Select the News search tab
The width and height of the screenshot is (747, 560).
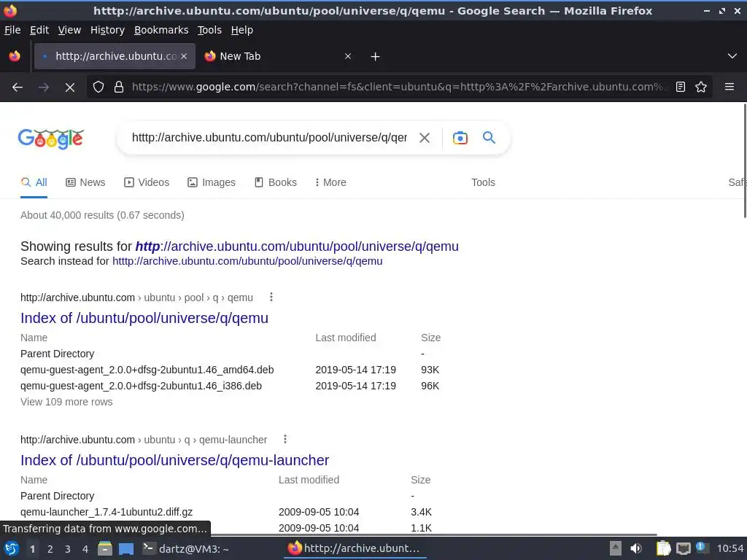85,182
